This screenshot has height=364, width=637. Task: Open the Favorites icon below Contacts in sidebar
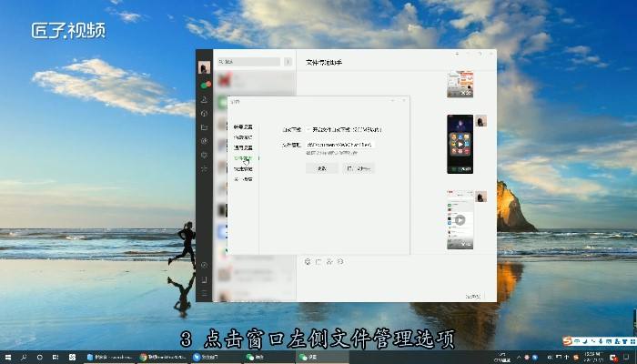[x=205, y=114]
